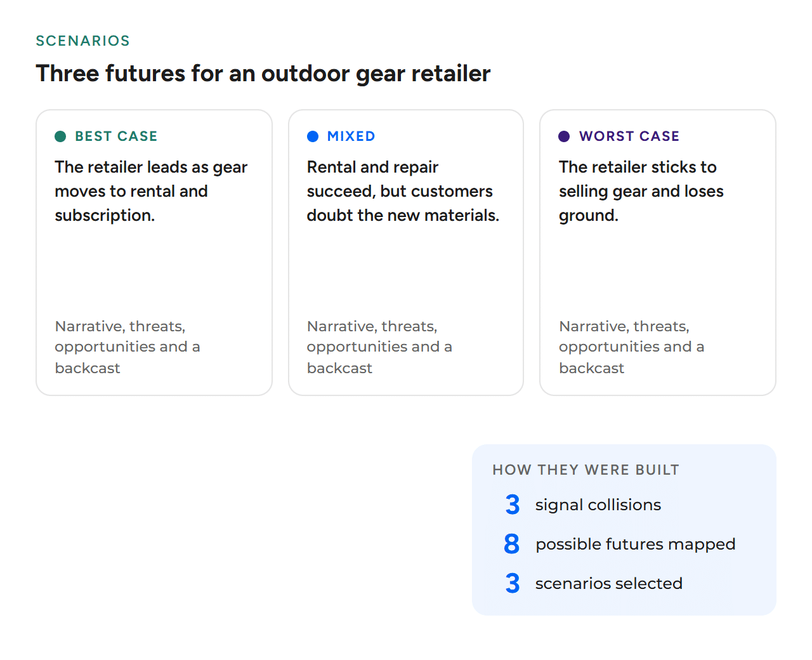The height and width of the screenshot is (660, 812).
Task: Click "The retailer leads as gear moves" description
Action: coord(151,191)
